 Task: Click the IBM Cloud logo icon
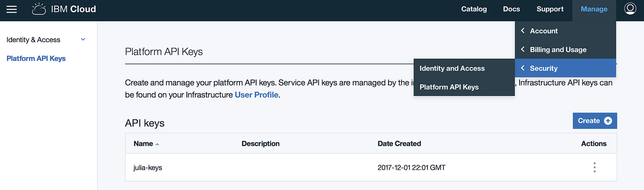(39, 9)
